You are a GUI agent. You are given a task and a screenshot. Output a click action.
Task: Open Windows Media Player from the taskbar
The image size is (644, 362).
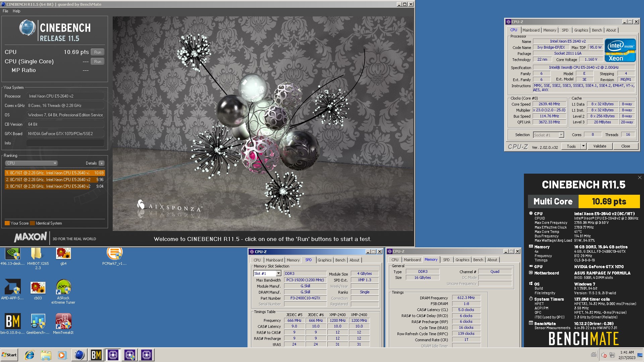coord(62,355)
